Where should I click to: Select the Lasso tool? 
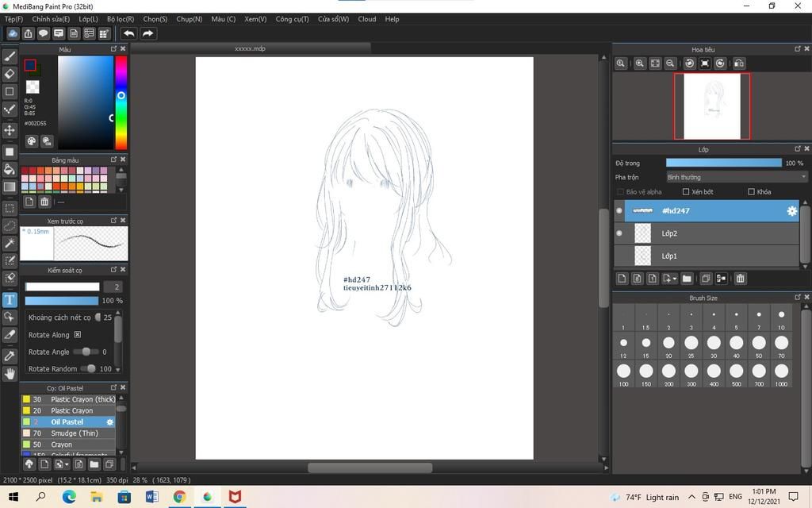point(10,226)
